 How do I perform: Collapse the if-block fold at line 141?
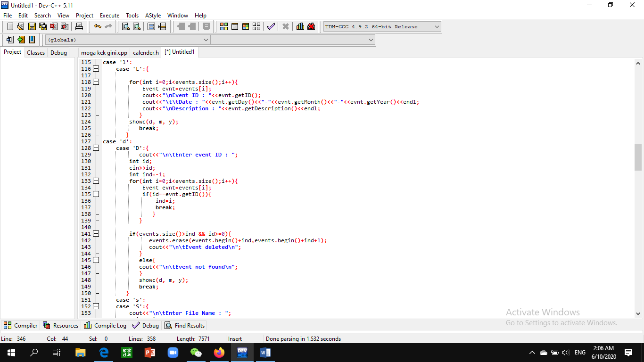click(x=96, y=234)
